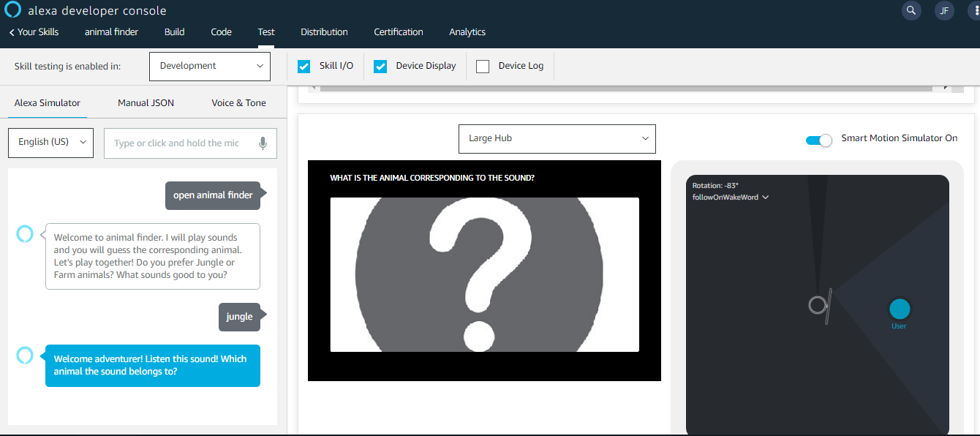Turn off Smart Motion Simulator toggle
The height and width of the screenshot is (436, 980).
tap(818, 140)
